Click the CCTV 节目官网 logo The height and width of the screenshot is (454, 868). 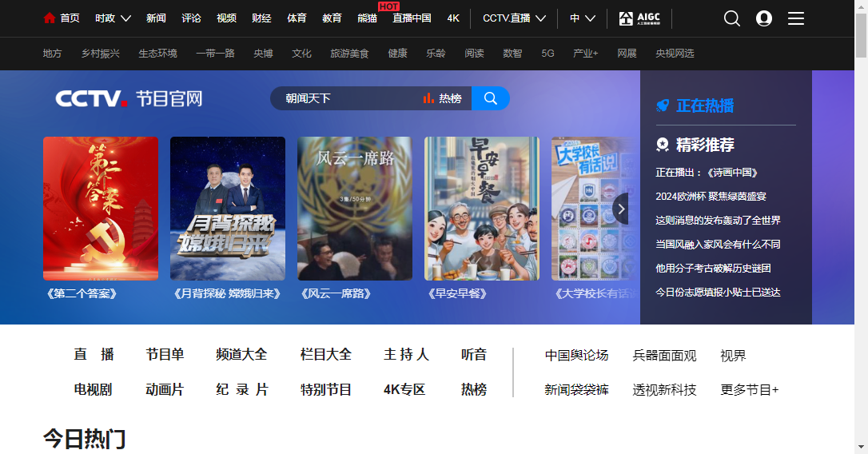coord(129,98)
